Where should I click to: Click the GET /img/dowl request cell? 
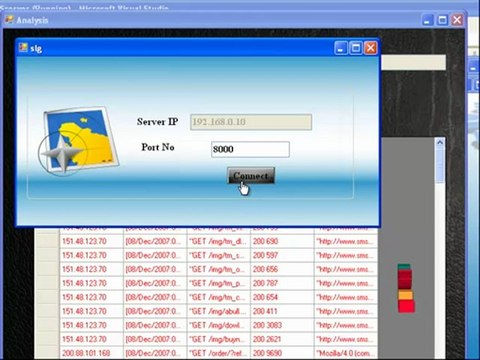click(219, 325)
